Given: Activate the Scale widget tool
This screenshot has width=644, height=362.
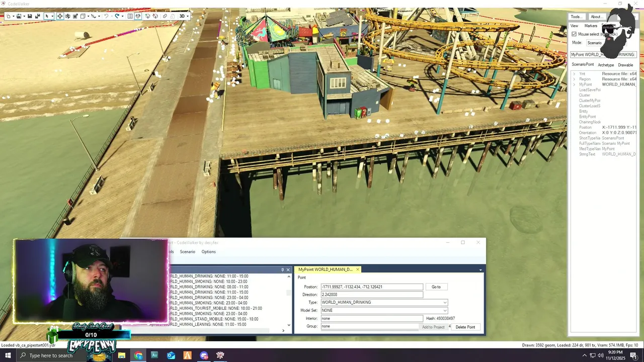Looking at the screenshot, I should click(75, 16).
